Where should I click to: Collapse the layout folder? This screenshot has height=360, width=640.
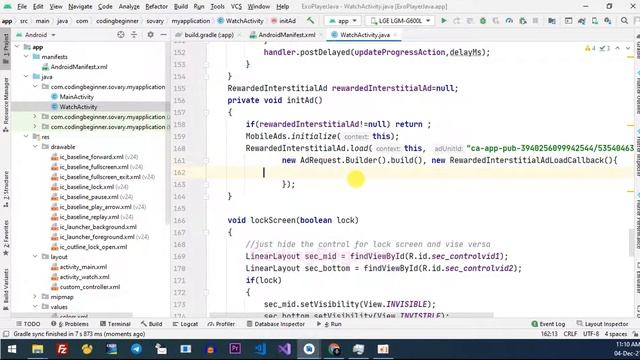(x=35, y=257)
